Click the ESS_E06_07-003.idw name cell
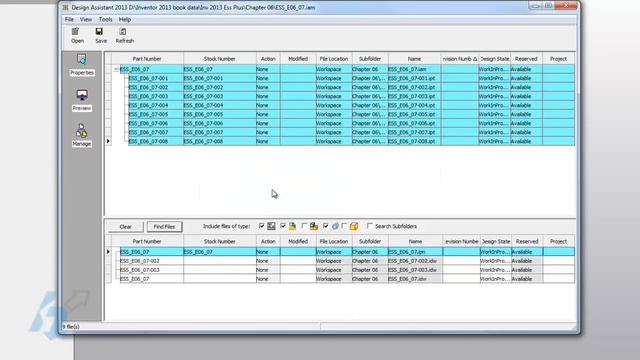Viewport: 640px width, 360px height. [415, 270]
